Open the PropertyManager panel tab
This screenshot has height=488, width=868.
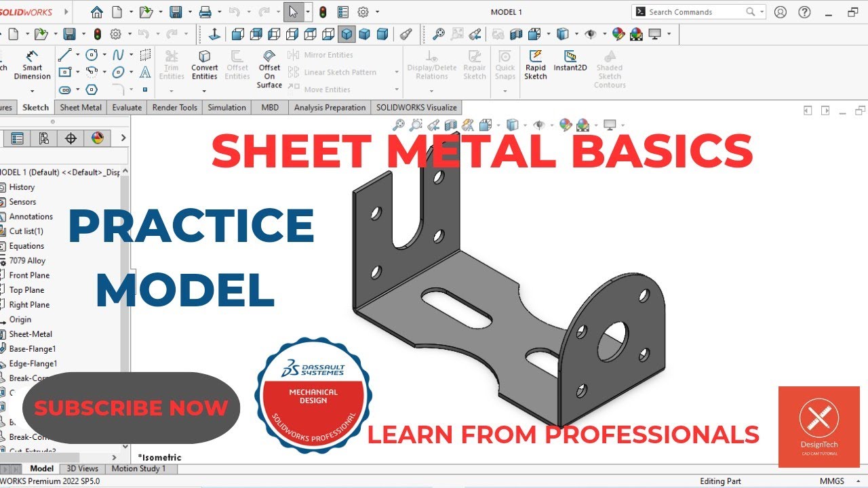pyautogui.click(x=17, y=138)
